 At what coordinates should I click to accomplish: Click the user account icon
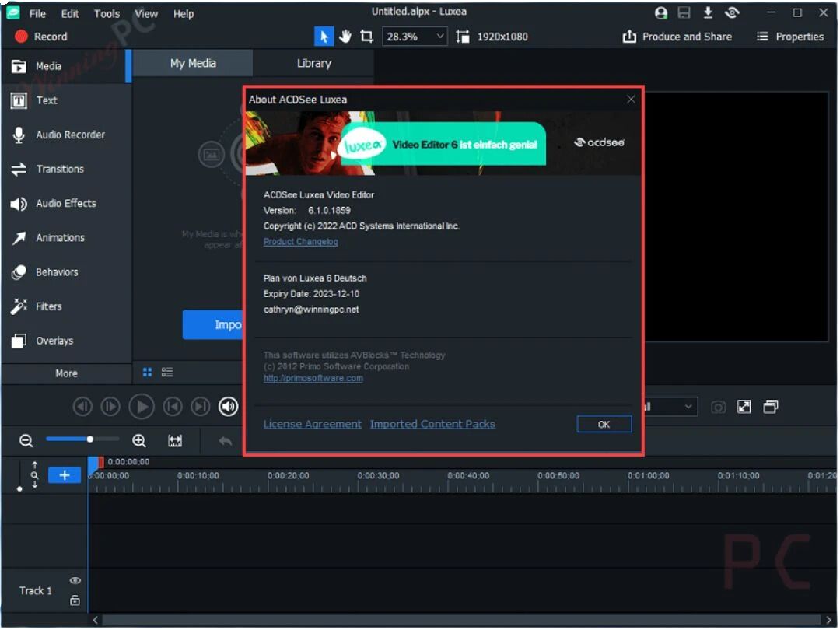click(x=661, y=12)
